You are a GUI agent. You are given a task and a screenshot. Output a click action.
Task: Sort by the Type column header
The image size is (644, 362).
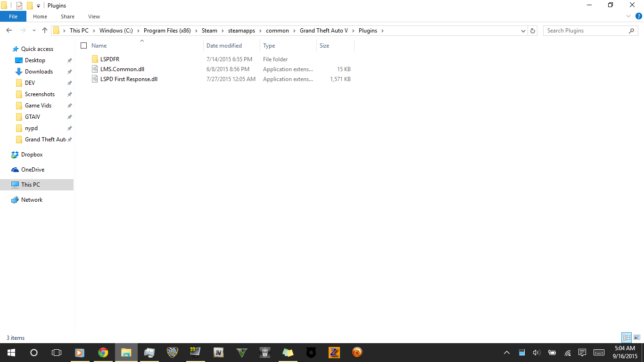[269, 46]
